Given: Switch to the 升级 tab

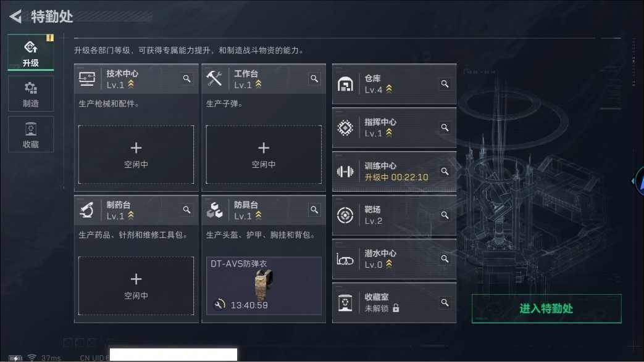Looking at the screenshot, I should click(x=31, y=52).
